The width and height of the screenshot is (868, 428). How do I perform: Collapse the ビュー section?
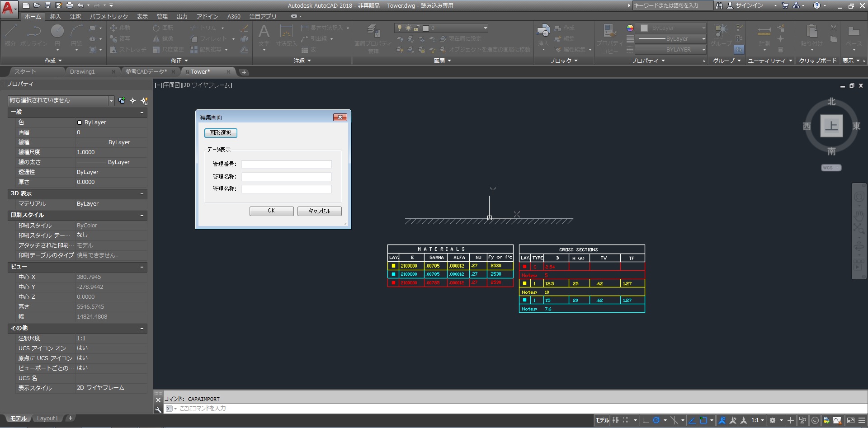pyautogui.click(x=142, y=267)
